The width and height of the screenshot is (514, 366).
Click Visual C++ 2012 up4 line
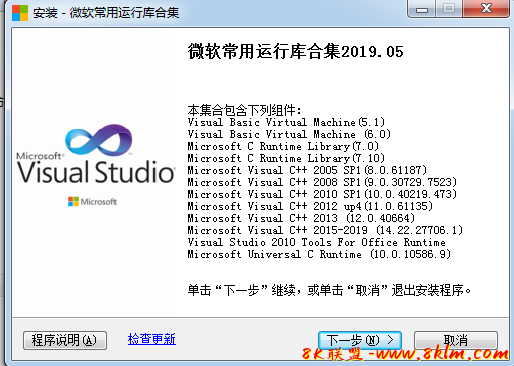point(310,206)
